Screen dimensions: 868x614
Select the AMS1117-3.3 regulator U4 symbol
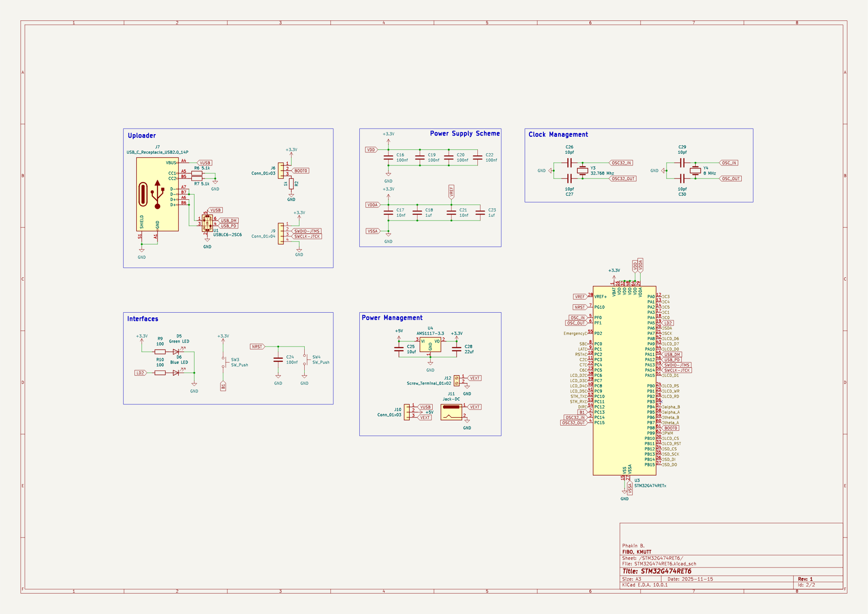coord(430,345)
